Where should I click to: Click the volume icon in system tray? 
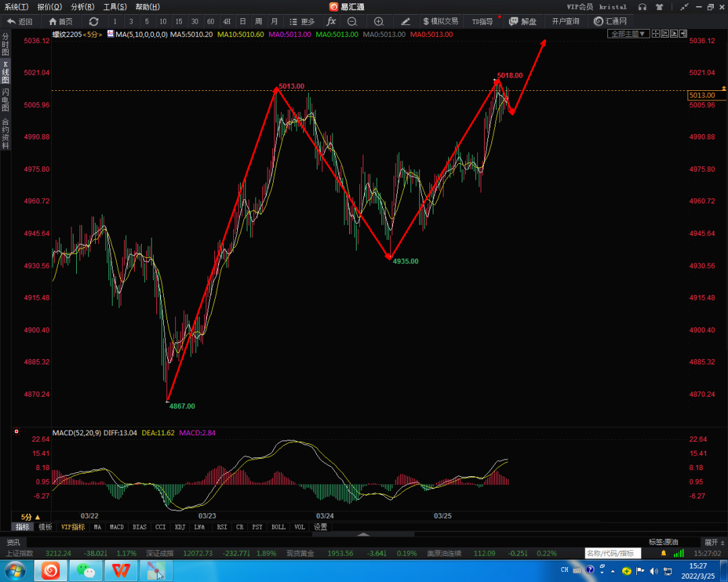pos(654,571)
